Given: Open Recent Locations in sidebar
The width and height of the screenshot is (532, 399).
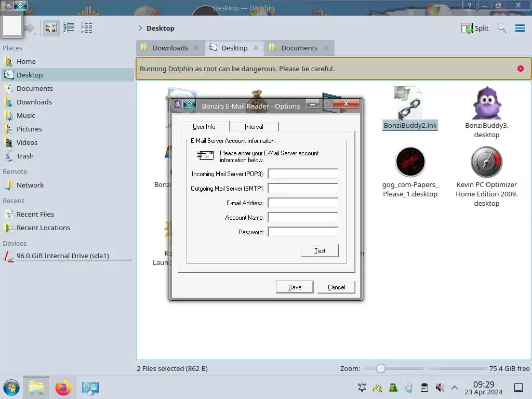Looking at the screenshot, I should (68, 228).
